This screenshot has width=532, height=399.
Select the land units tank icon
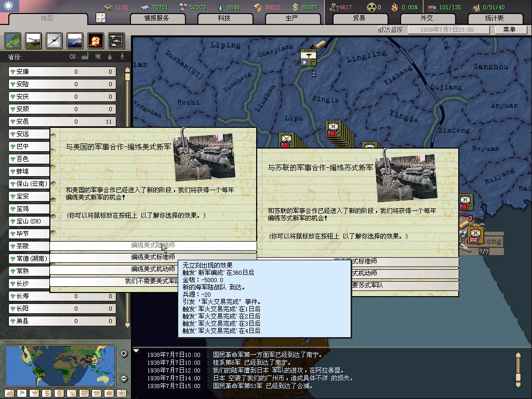click(x=34, y=40)
